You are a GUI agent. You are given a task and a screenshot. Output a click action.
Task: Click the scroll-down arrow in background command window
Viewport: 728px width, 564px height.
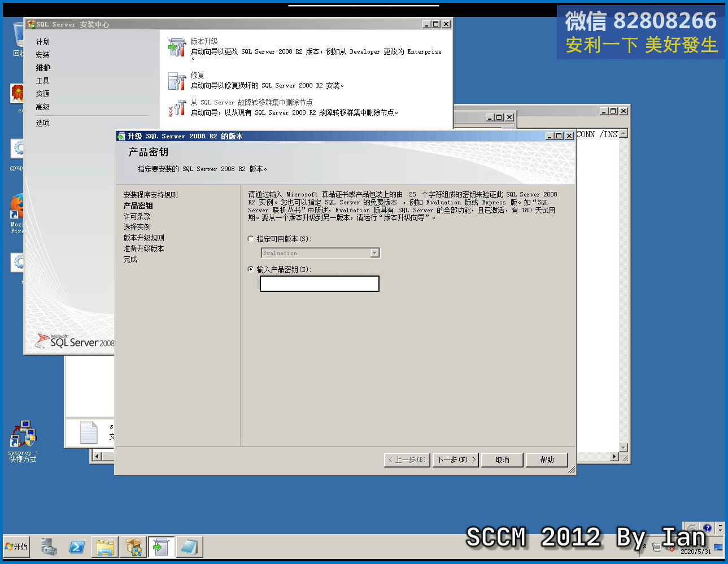pos(624,448)
